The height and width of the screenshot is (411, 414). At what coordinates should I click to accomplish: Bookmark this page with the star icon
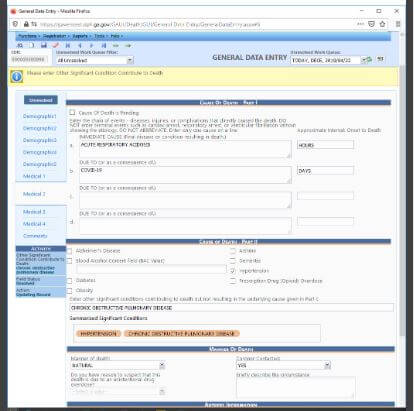(382, 24)
